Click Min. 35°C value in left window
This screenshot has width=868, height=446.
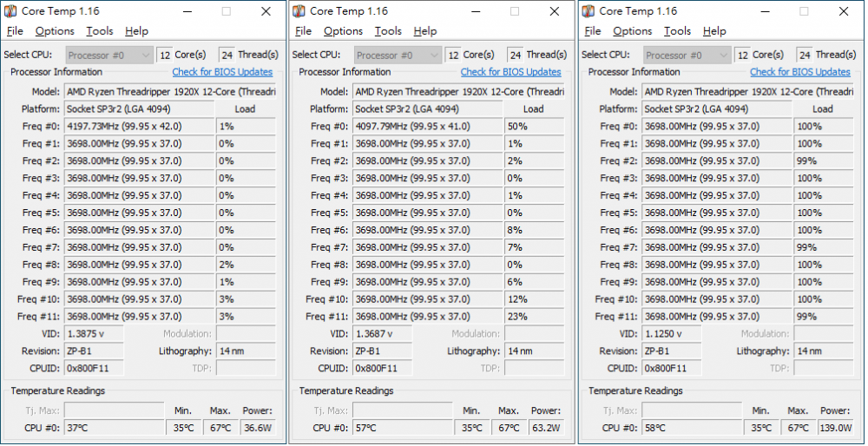184,428
